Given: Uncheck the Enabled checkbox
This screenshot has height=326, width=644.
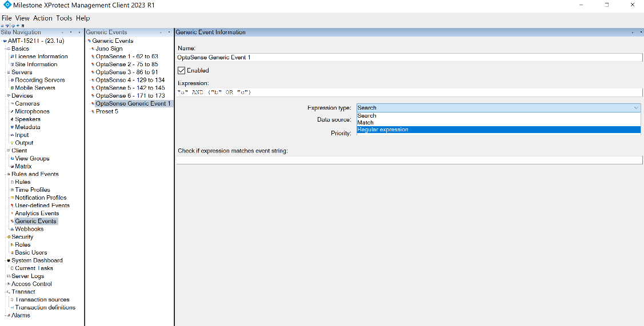Looking at the screenshot, I should pyautogui.click(x=182, y=71).
